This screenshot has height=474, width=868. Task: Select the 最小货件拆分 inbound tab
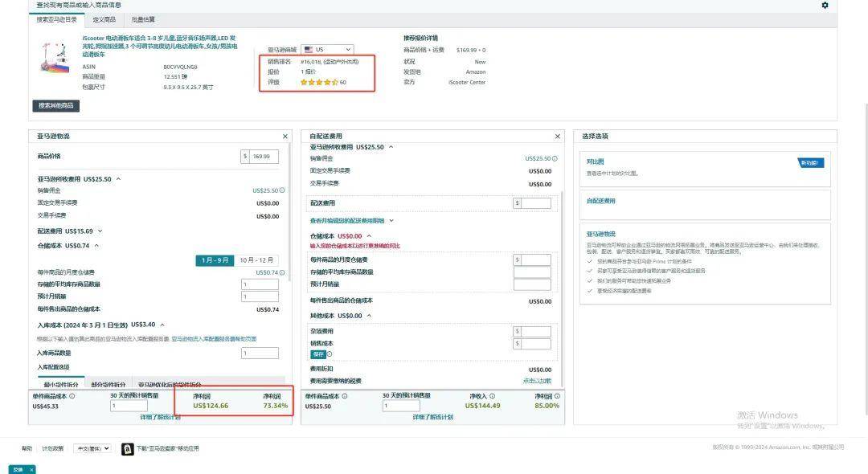click(61, 384)
